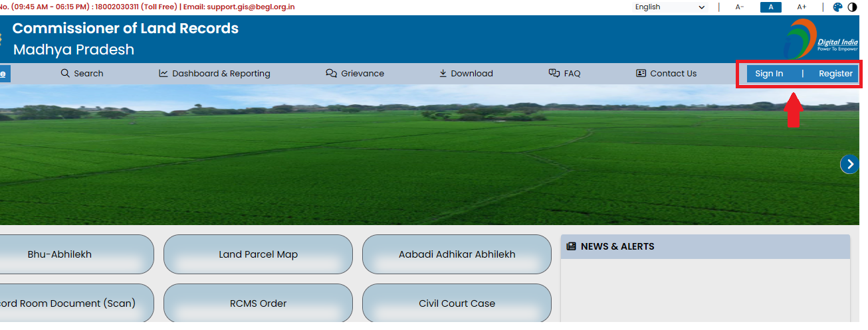The height and width of the screenshot is (330, 868).
Task: Click the Contact Us card icon
Action: tap(641, 73)
